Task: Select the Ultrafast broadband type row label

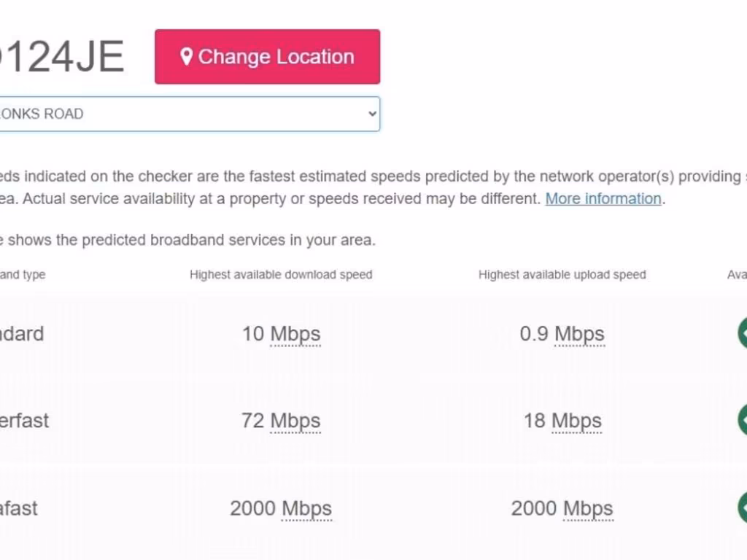Action: tap(19, 508)
